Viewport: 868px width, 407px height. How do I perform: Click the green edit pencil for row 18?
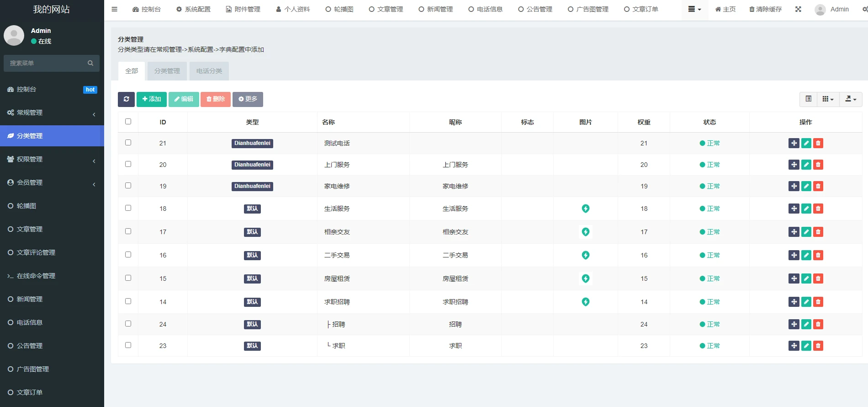click(x=806, y=209)
